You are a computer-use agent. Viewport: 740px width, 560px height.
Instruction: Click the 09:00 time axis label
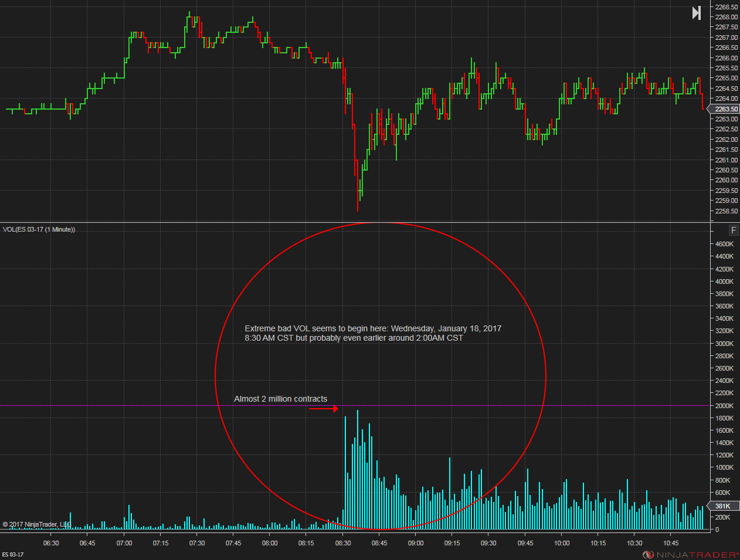click(416, 543)
